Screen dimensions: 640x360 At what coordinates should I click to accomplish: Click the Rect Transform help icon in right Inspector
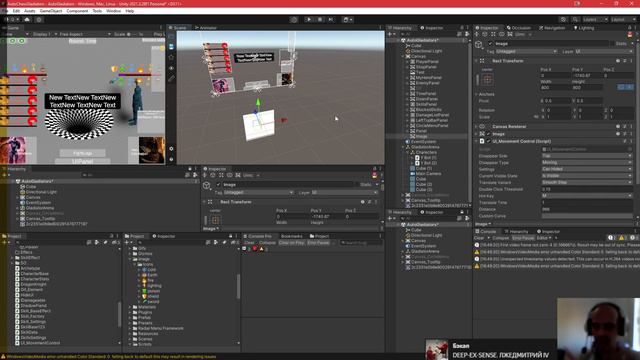pyautogui.click(x=618, y=61)
